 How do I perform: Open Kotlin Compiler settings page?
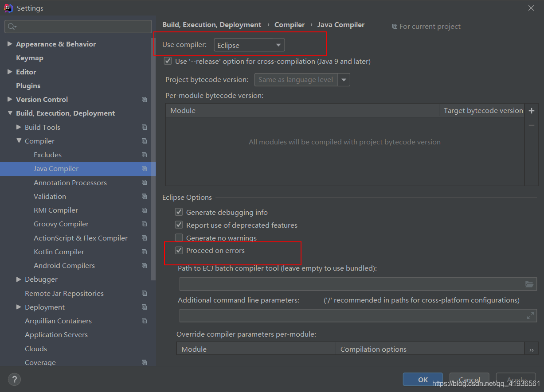coord(59,252)
